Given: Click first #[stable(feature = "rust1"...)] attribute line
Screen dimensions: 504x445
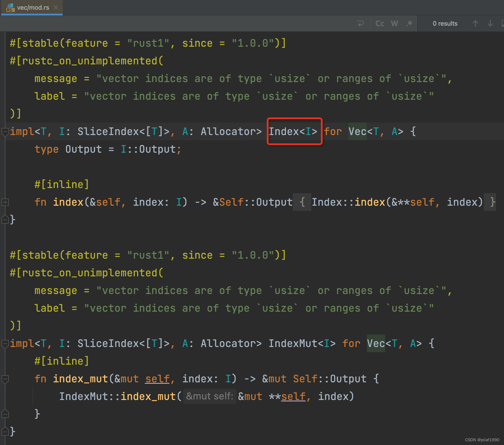Looking at the screenshot, I should click(148, 43).
